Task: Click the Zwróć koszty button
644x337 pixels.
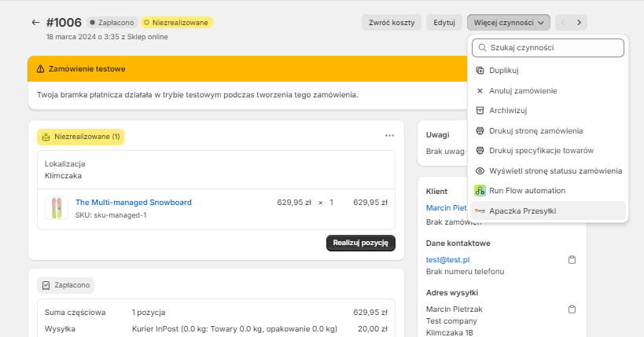Action: pos(392,23)
